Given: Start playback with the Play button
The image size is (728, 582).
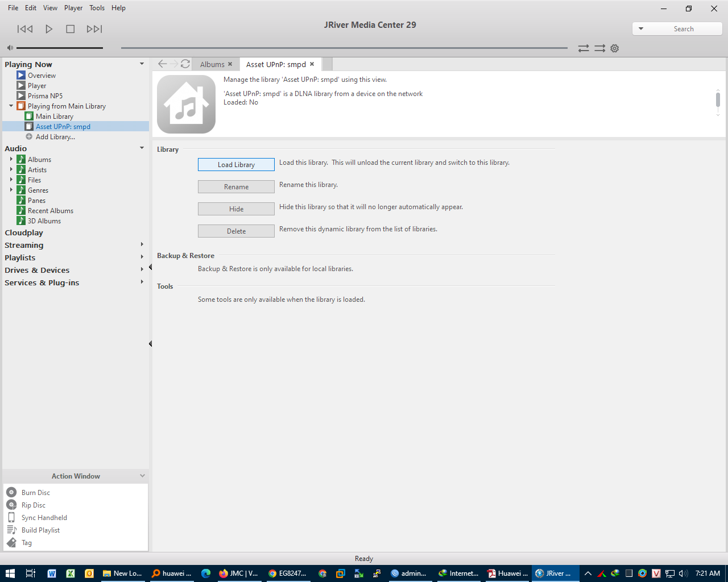Looking at the screenshot, I should tap(49, 29).
